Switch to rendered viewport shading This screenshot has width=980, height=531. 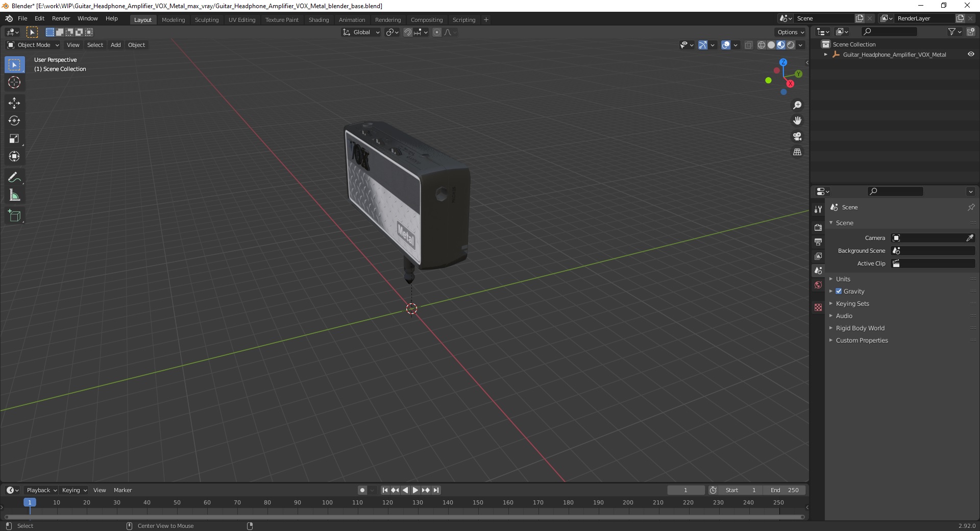(791, 45)
